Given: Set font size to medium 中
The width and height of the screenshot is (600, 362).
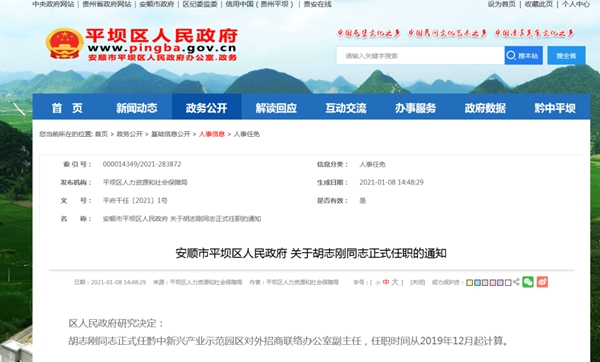Looking at the screenshot, I should pyautogui.click(x=386, y=282).
